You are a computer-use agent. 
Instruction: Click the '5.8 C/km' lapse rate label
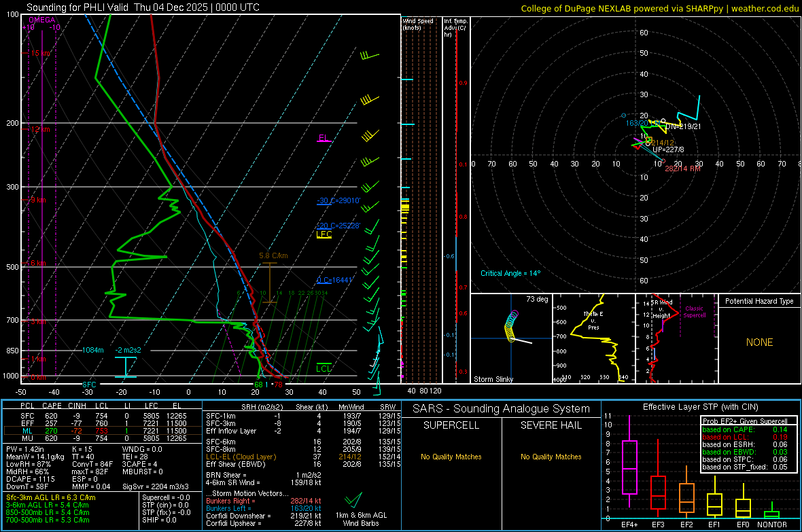tap(273, 255)
